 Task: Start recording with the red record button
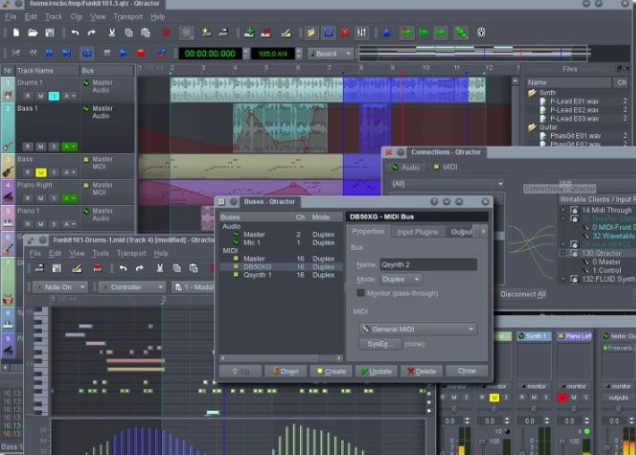click(141, 53)
